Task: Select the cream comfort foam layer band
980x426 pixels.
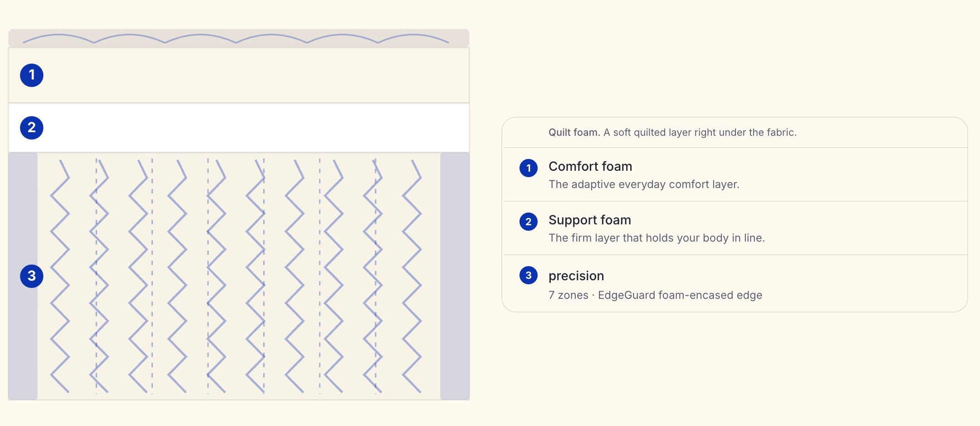Action: [239, 75]
